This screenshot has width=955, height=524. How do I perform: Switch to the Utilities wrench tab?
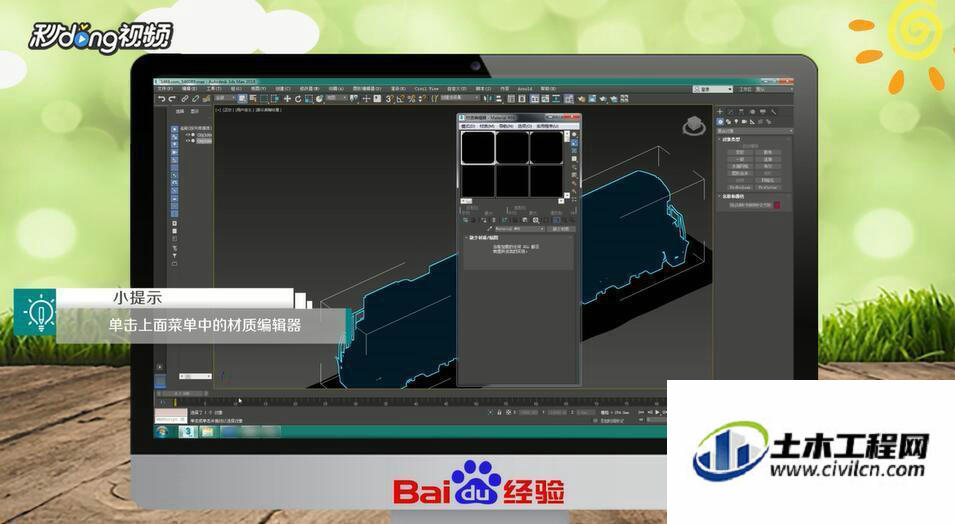click(774, 112)
